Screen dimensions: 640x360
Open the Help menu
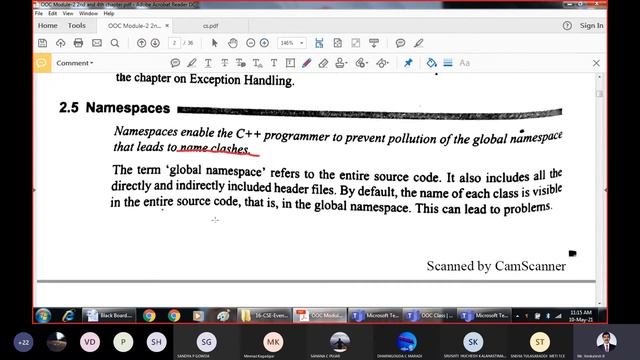[x=109, y=13]
